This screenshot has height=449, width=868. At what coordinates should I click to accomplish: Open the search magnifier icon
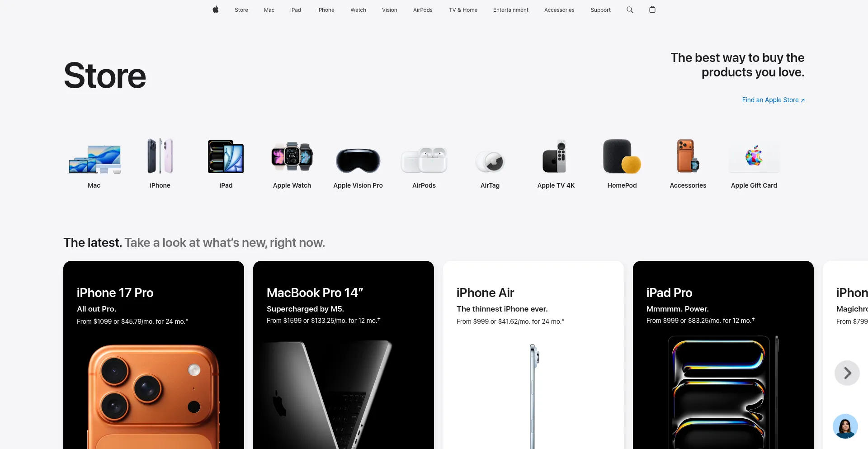[x=630, y=9]
